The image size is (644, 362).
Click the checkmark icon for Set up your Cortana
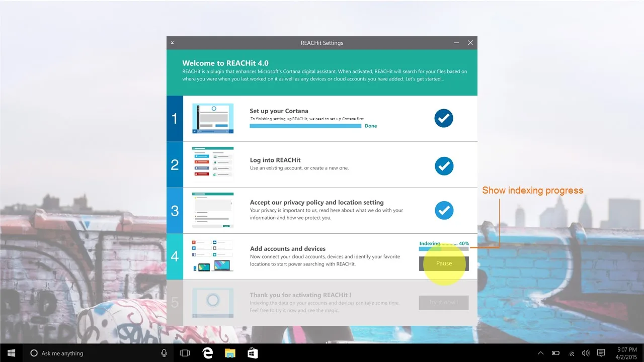pyautogui.click(x=444, y=118)
